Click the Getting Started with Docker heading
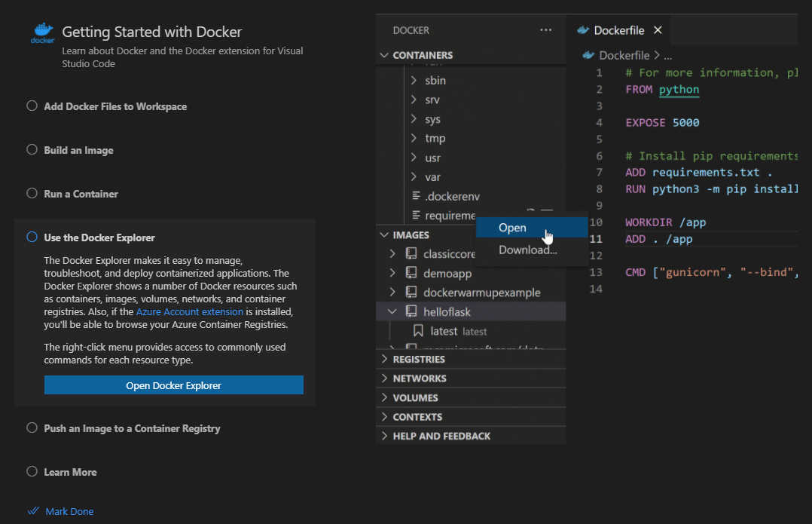Screen dimensions: 812x524 pos(151,32)
